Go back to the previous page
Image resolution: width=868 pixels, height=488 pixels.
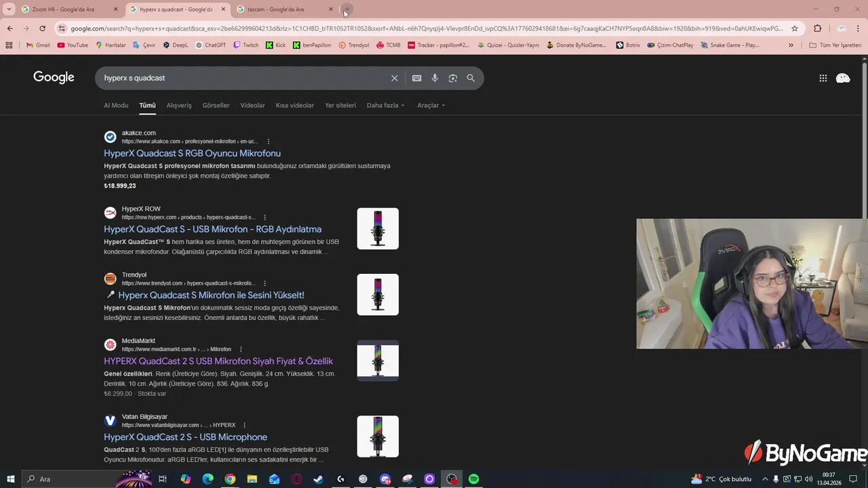click(x=9, y=28)
